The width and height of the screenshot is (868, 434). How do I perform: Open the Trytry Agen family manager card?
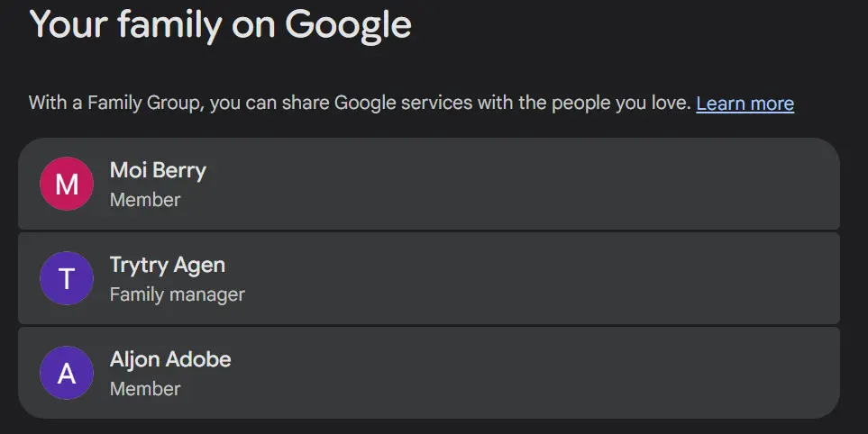pos(429,278)
